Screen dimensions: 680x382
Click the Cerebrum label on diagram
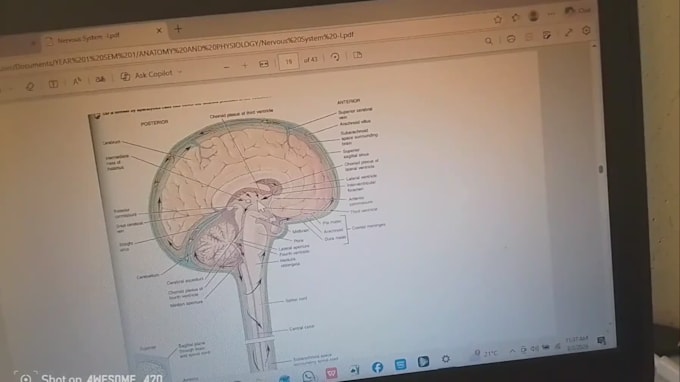[112, 142]
